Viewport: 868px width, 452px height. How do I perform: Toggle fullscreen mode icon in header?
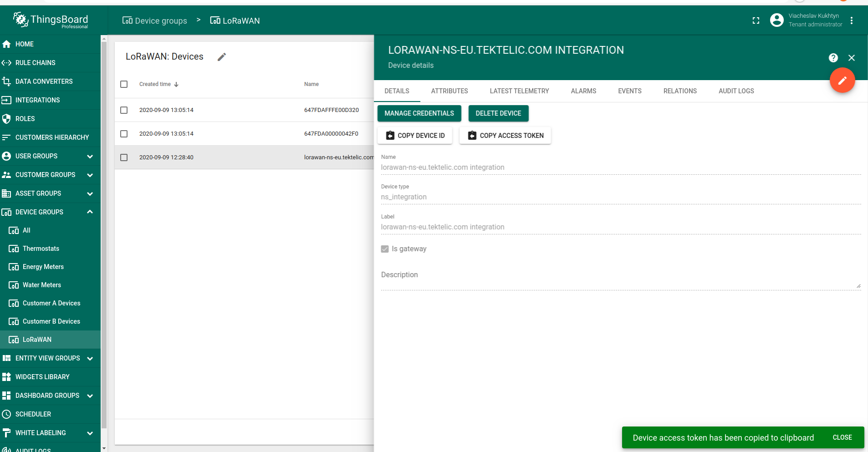tap(756, 20)
